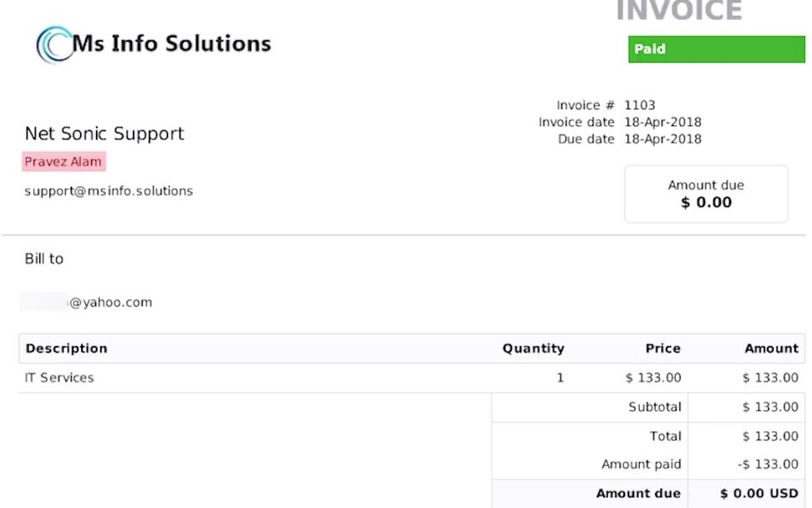Click the Price column header
Viewport: 812px width, 508px height.
[x=662, y=348]
